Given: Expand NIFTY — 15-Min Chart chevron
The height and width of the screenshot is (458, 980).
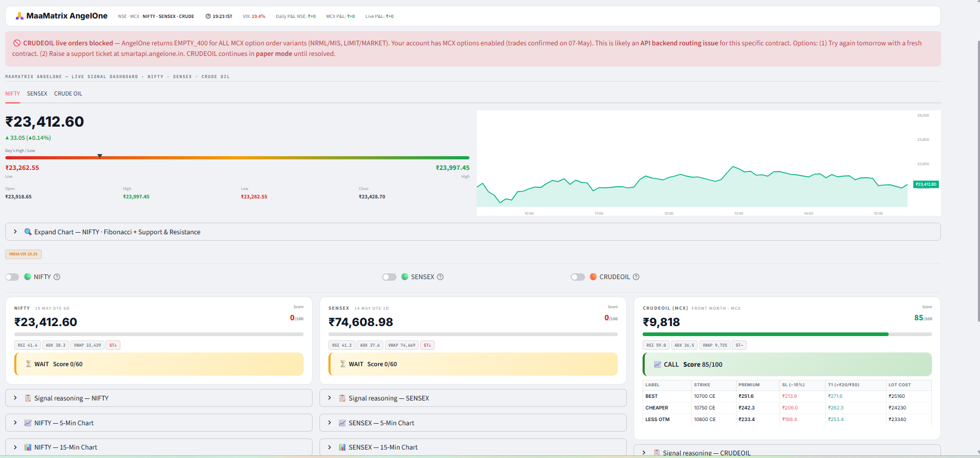Looking at the screenshot, I should (x=15, y=447).
